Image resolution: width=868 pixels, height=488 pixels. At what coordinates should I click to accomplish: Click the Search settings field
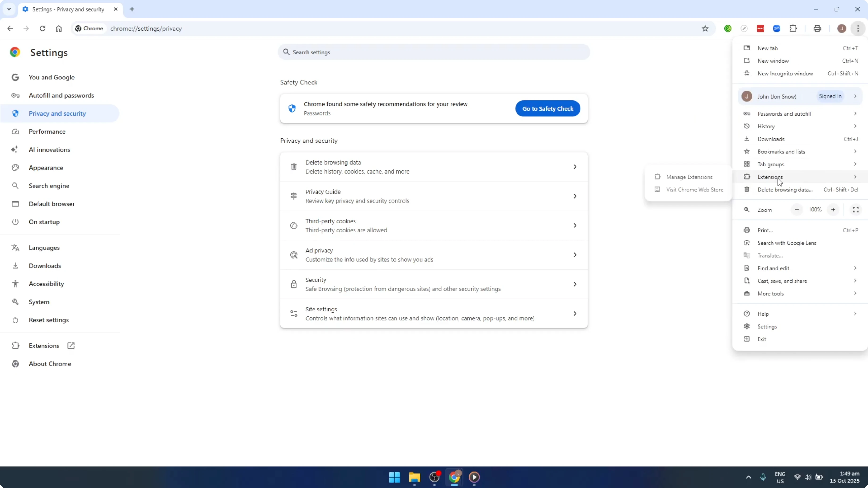pyautogui.click(x=434, y=52)
